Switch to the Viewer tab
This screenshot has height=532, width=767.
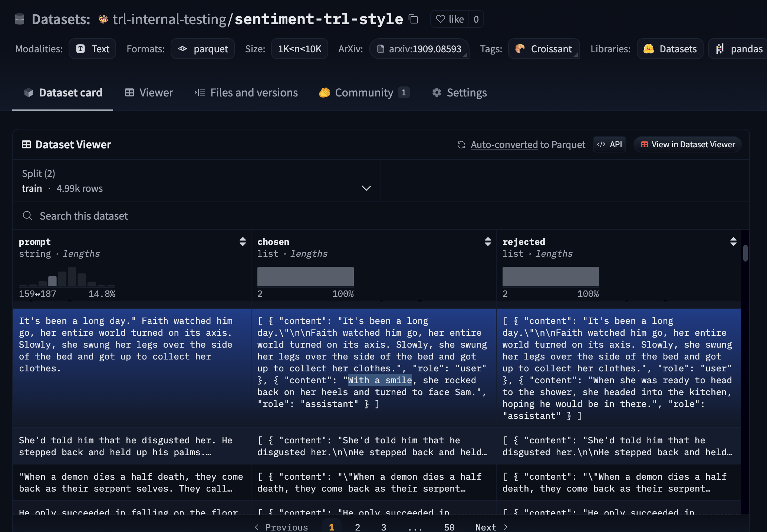coord(149,92)
